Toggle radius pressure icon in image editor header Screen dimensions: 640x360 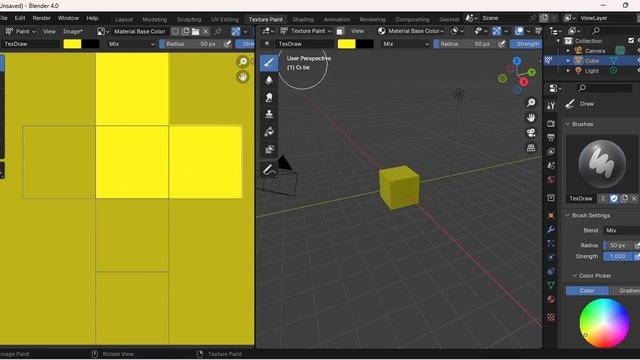[227, 44]
